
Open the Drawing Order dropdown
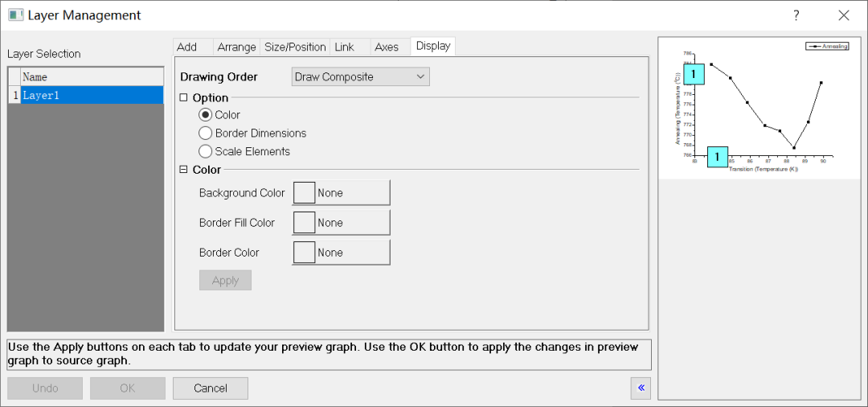360,76
